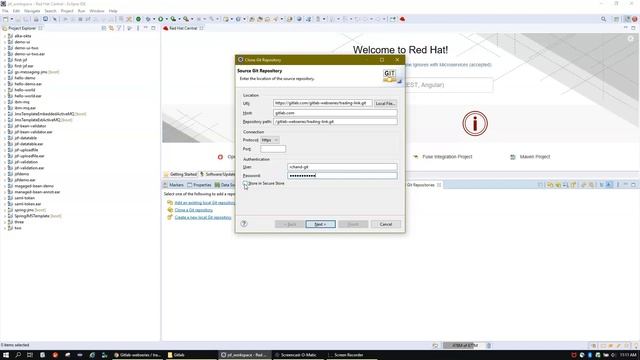
Task: Click the Open Perspective icon
Action: pyautogui.click(x=617, y=19)
